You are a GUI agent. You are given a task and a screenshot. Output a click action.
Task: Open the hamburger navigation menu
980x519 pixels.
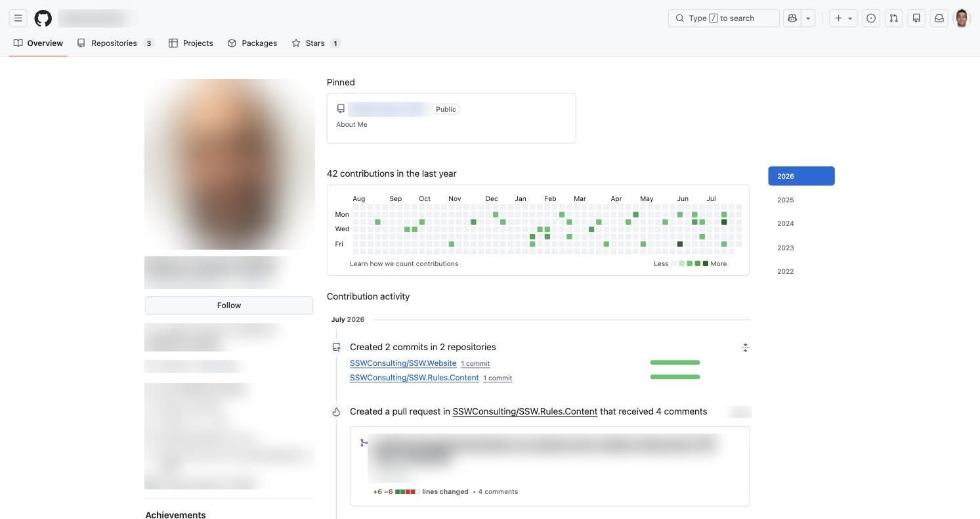tap(18, 18)
